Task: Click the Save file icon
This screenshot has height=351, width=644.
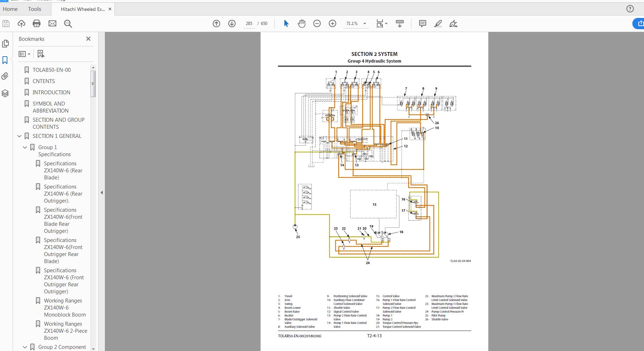Action: point(6,24)
